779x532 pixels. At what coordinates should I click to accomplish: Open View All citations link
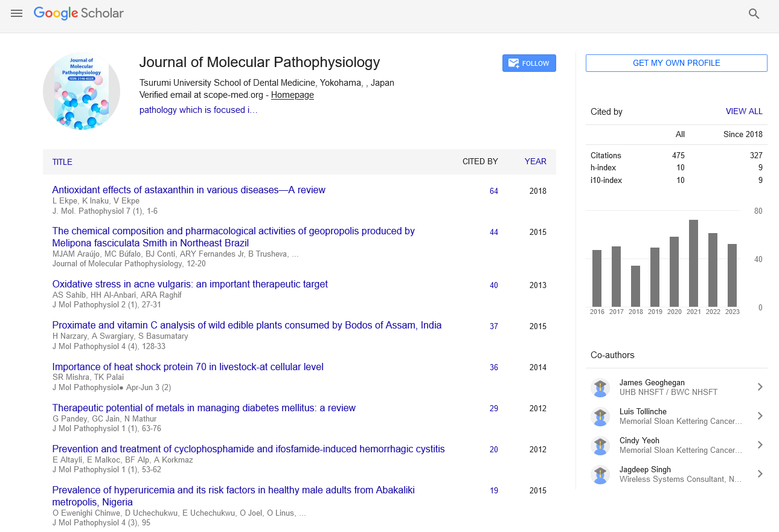(744, 112)
